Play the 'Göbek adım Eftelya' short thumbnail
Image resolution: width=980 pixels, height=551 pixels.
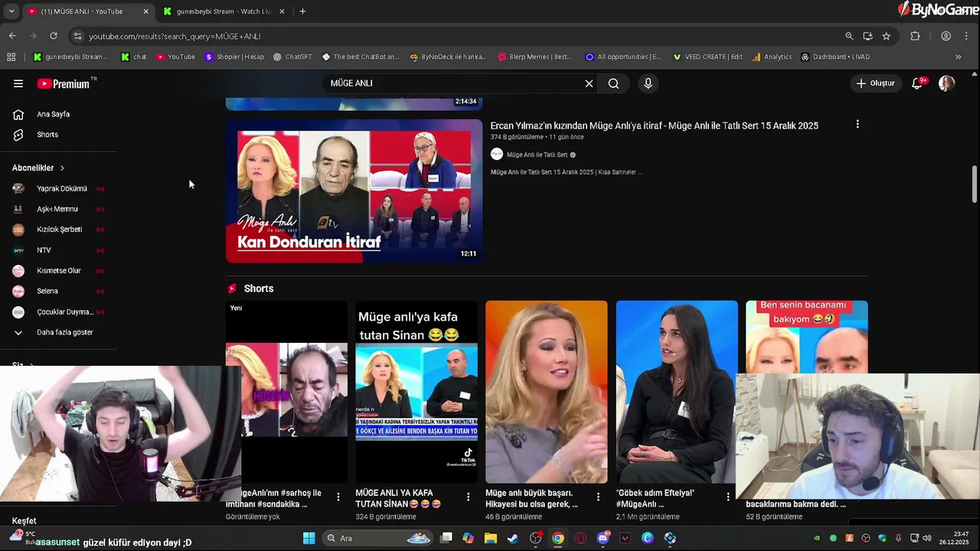click(x=677, y=392)
